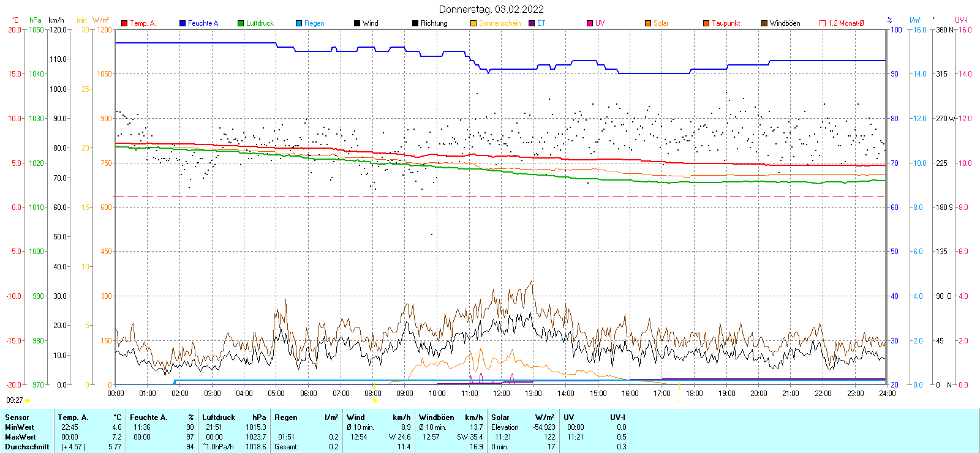The image size is (980, 453).
Task: Click the Luftdruck header in statistics table
Action: coord(219,417)
